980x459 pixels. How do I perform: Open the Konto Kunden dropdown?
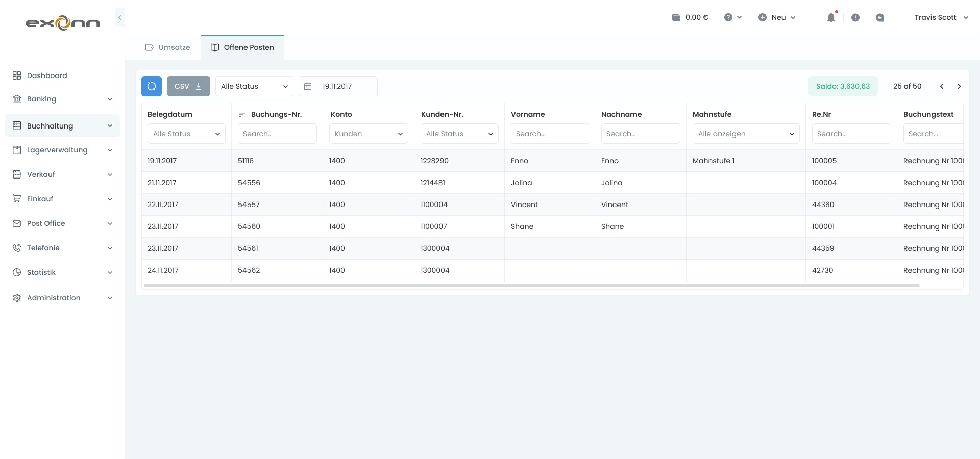pos(369,134)
